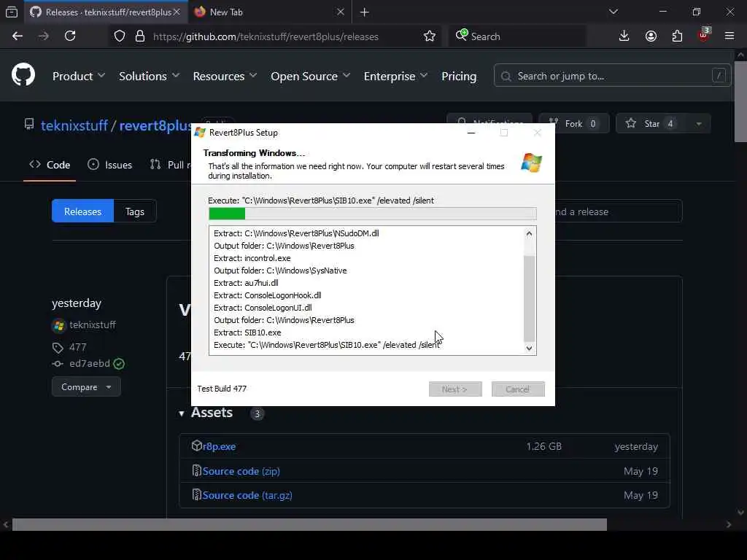Viewport: 747px width, 560px height.
Task: Open the Firefox hamburger menu
Action: tap(729, 36)
